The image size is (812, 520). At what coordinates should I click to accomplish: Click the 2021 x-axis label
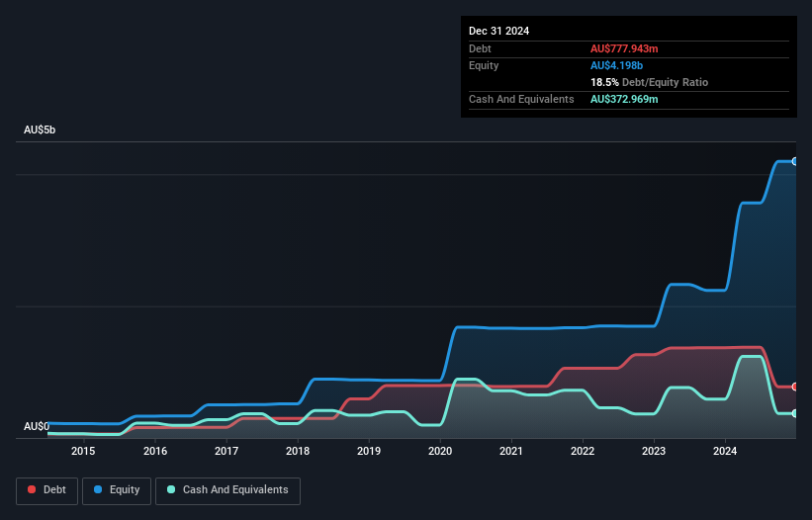(511, 451)
